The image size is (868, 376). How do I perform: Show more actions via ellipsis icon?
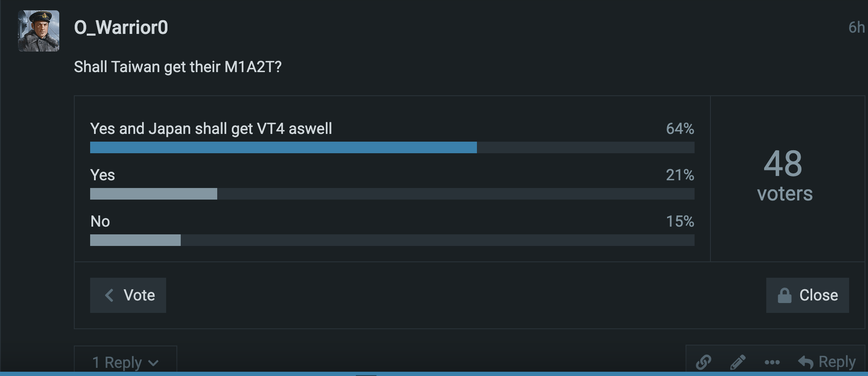[772, 362]
